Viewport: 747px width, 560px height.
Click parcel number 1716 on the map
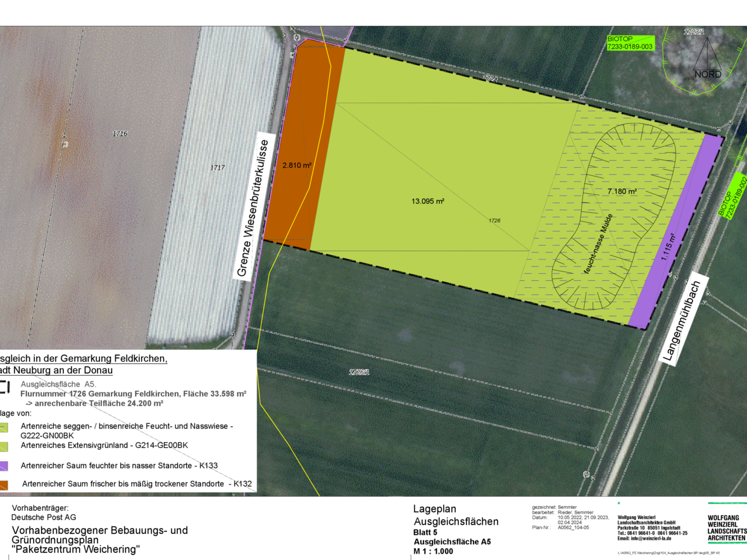coord(120,134)
